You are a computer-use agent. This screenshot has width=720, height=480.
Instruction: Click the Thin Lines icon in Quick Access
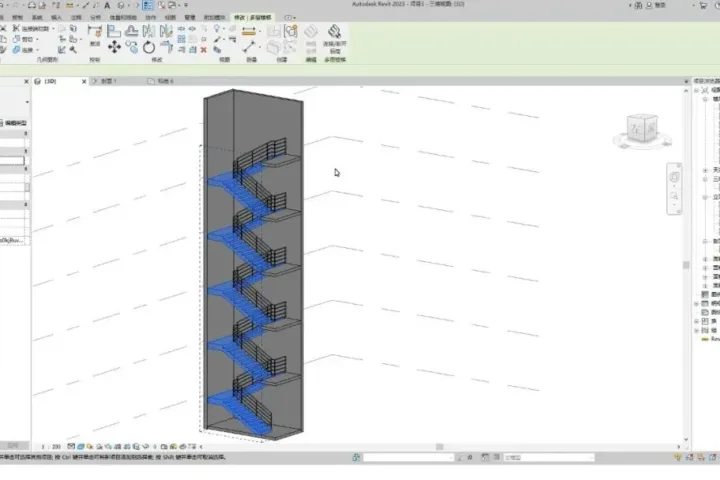[147, 5]
